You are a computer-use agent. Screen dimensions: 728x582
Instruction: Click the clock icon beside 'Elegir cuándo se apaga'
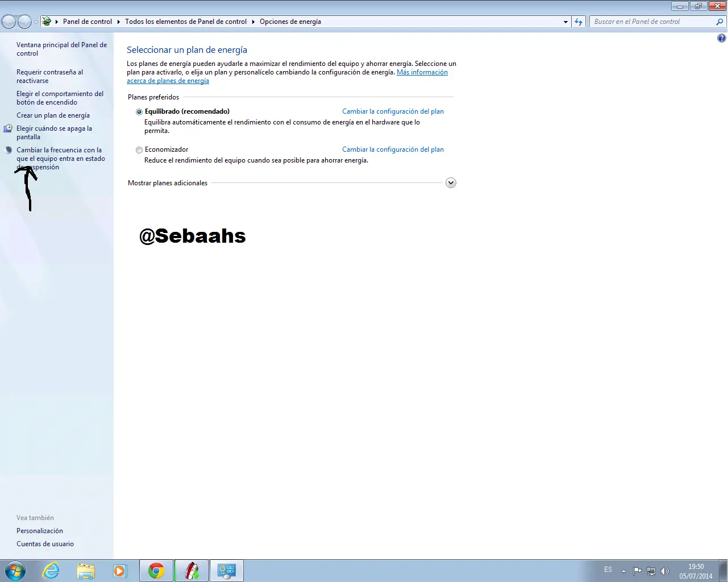tap(8, 129)
